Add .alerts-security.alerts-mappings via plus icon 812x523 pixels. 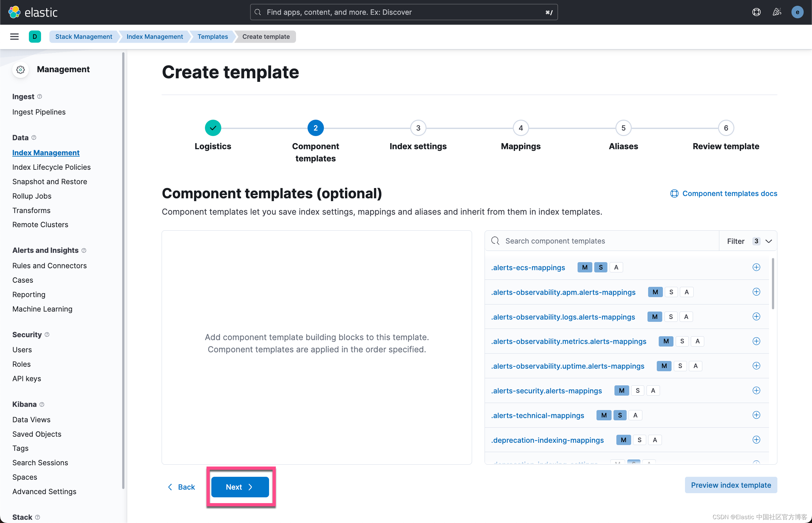click(756, 390)
